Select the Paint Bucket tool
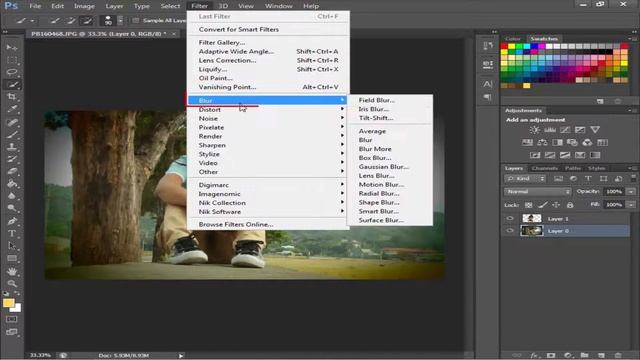The image size is (640, 360). click(12, 184)
